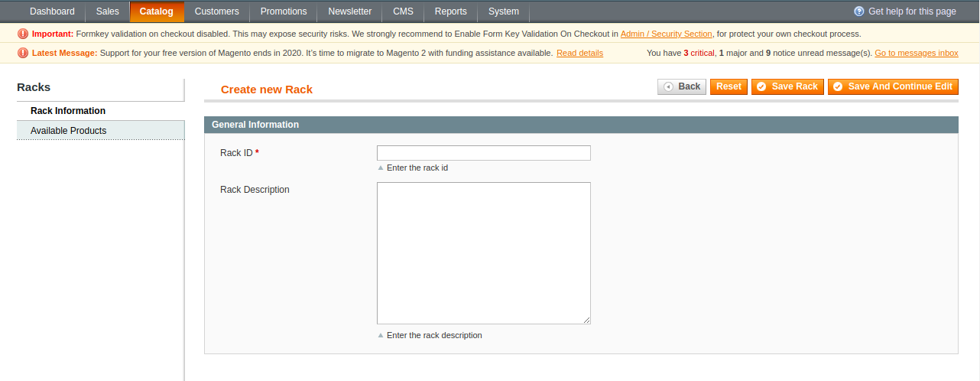The image size is (980, 381).
Task: Grab the Rack Description textarea resize handle
Action: click(x=586, y=320)
